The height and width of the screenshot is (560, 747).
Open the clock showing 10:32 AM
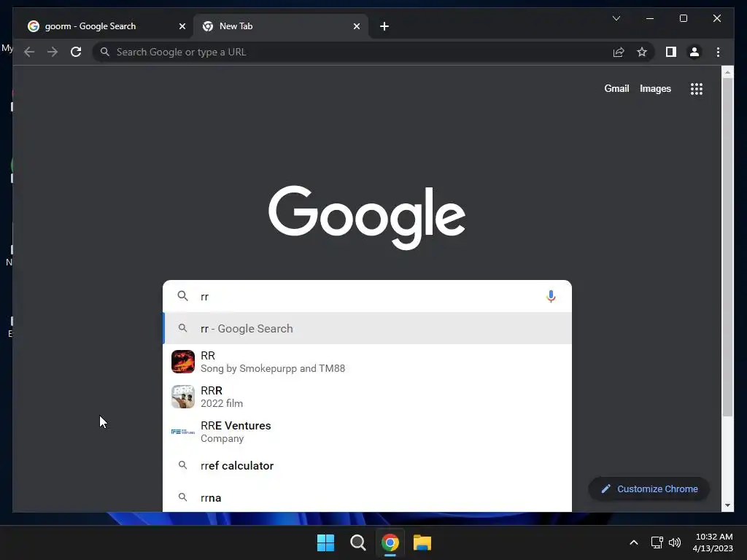point(713,542)
